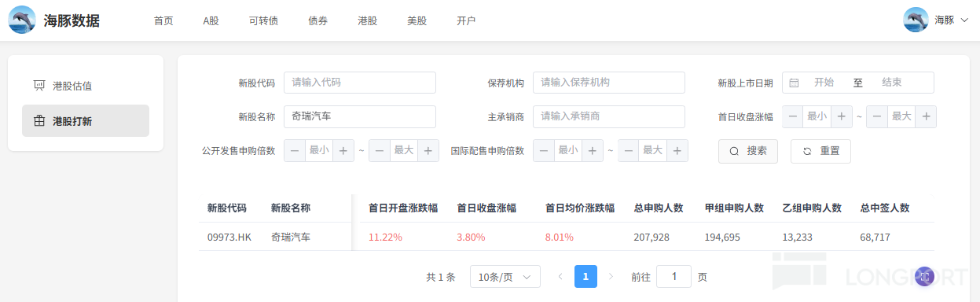This screenshot has height=302, width=980.
Task: Decrease 首日收盘涨幅 minimum value
Action: tap(793, 116)
